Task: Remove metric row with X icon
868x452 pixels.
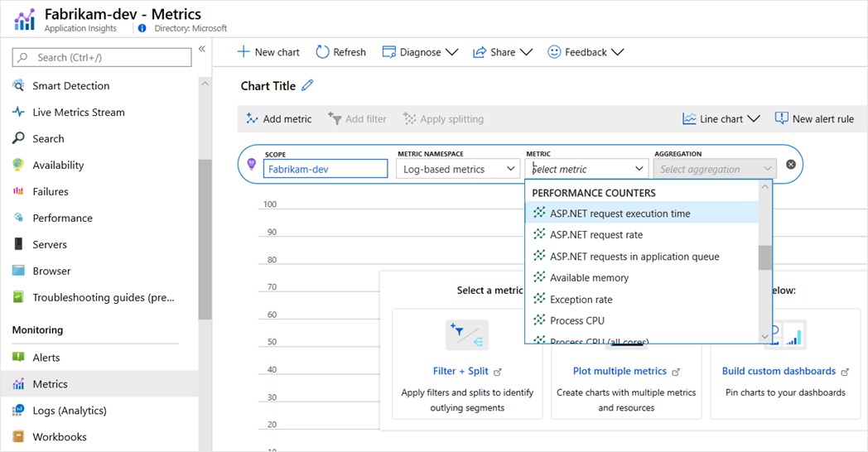Action: click(x=791, y=165)
